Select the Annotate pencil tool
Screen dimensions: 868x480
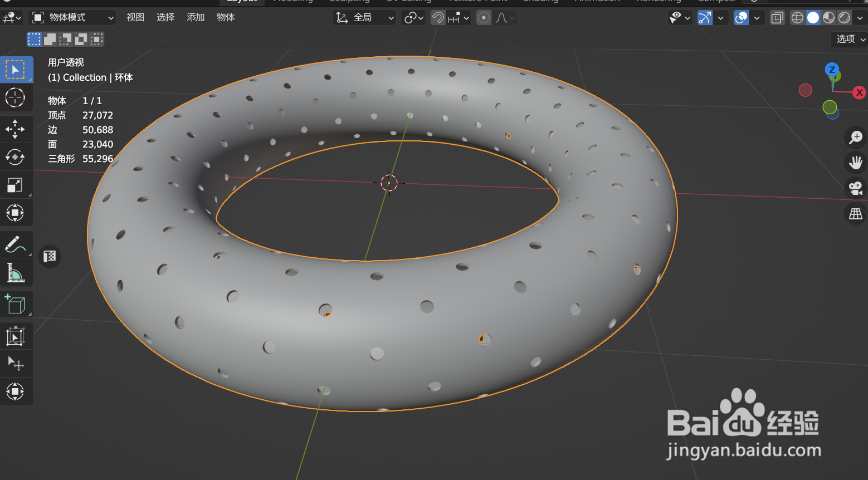tap(15, 244)
